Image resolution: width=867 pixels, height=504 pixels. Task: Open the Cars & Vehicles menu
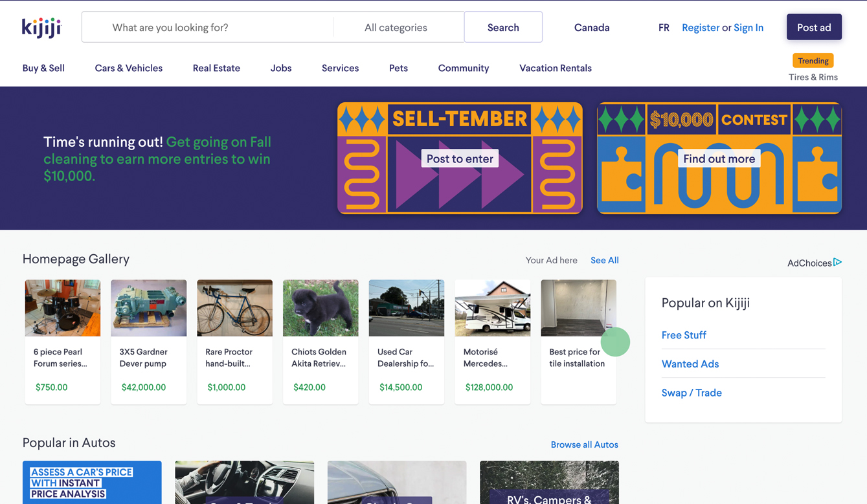point(128,68)
